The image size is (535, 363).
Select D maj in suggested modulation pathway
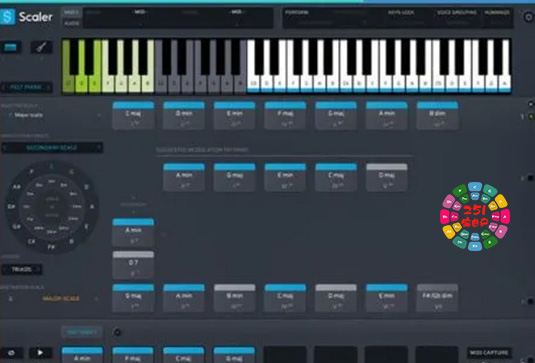[387, 178]
